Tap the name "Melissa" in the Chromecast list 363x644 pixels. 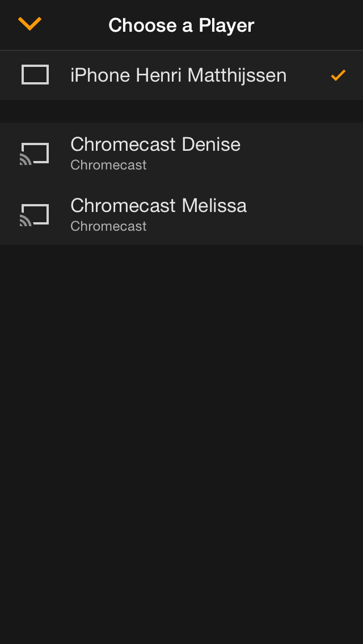point(214,206)
